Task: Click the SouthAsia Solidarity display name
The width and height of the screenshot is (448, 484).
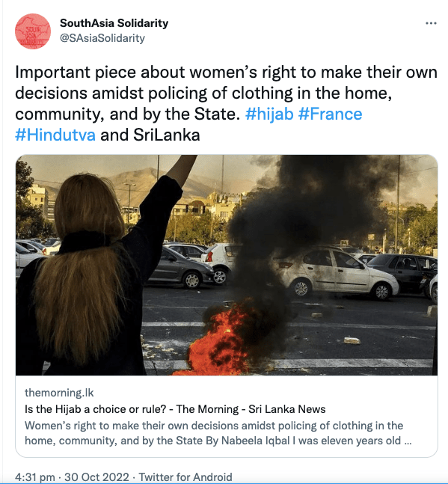Action: (114, 23)
